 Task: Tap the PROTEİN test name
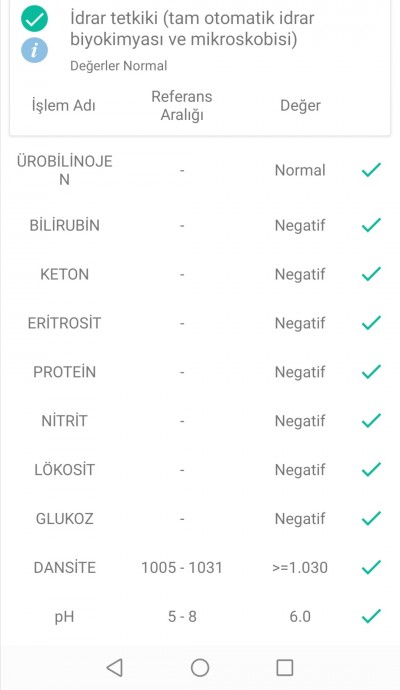tap(65, 372)
